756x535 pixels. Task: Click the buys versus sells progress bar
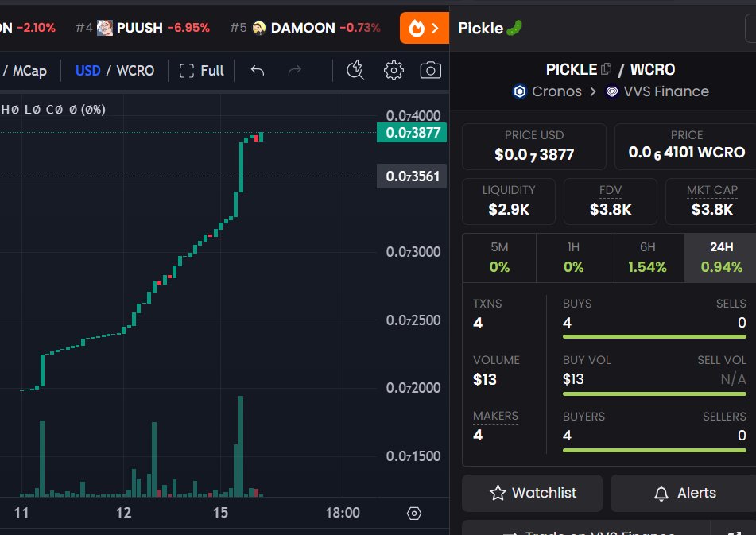(x=654, y=337)
